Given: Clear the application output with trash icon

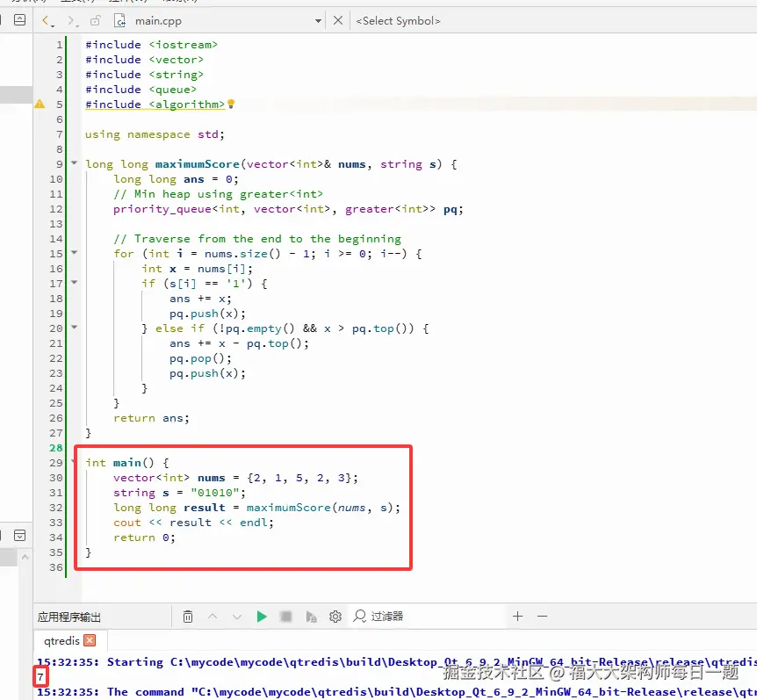Looking at the screenshot, I should pos(188,617).
